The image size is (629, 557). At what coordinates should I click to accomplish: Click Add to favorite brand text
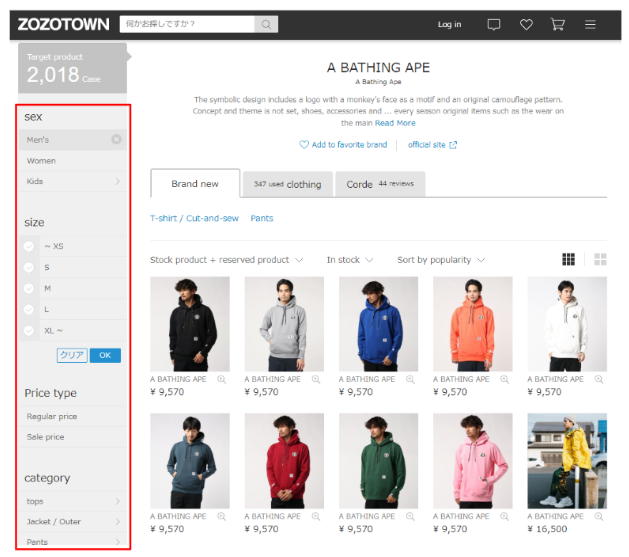(x=349, y=145)
